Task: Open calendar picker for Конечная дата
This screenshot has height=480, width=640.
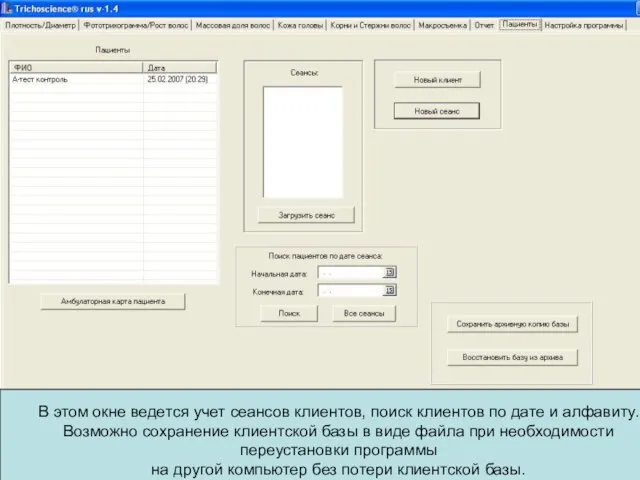Action: (x=390, y=291)
